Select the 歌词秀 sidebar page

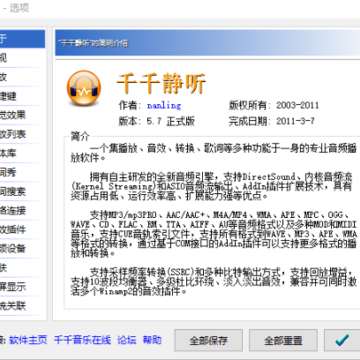coord(22,172)
